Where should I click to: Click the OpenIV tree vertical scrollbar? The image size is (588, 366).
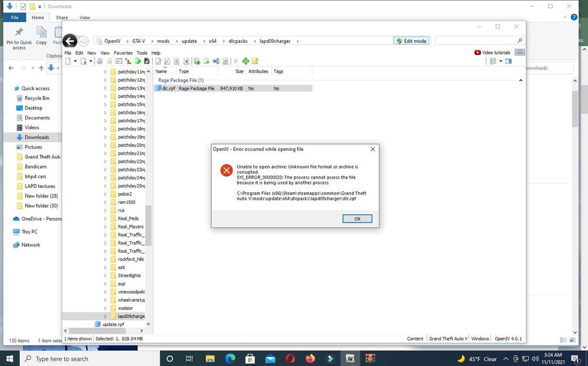[148, 226]
